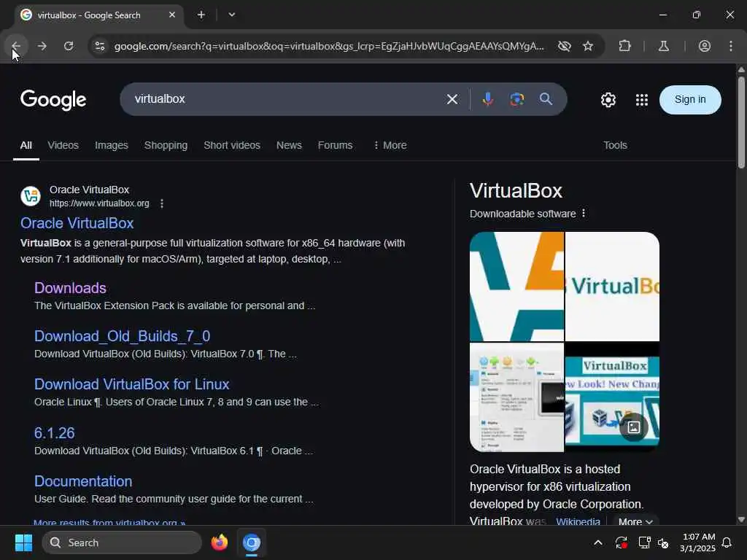
Task: Open the Google apps grid
Action: 642,99
